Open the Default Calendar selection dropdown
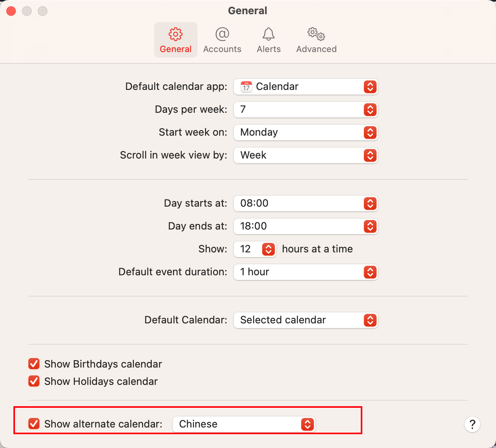 306,320
